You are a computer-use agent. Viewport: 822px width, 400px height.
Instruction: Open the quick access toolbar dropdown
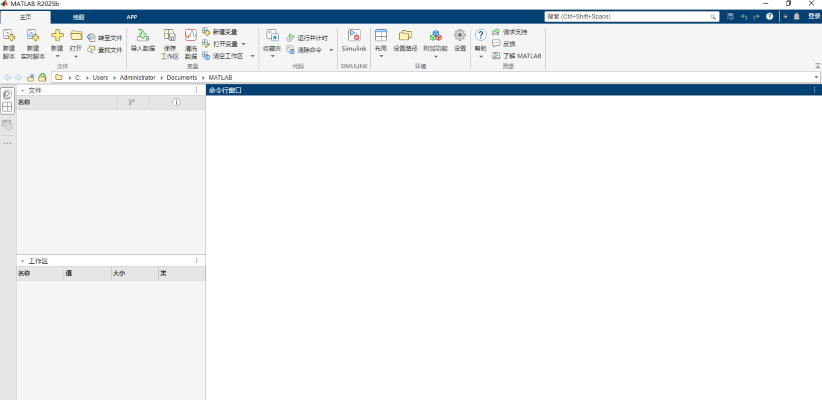tap(785, 17)
